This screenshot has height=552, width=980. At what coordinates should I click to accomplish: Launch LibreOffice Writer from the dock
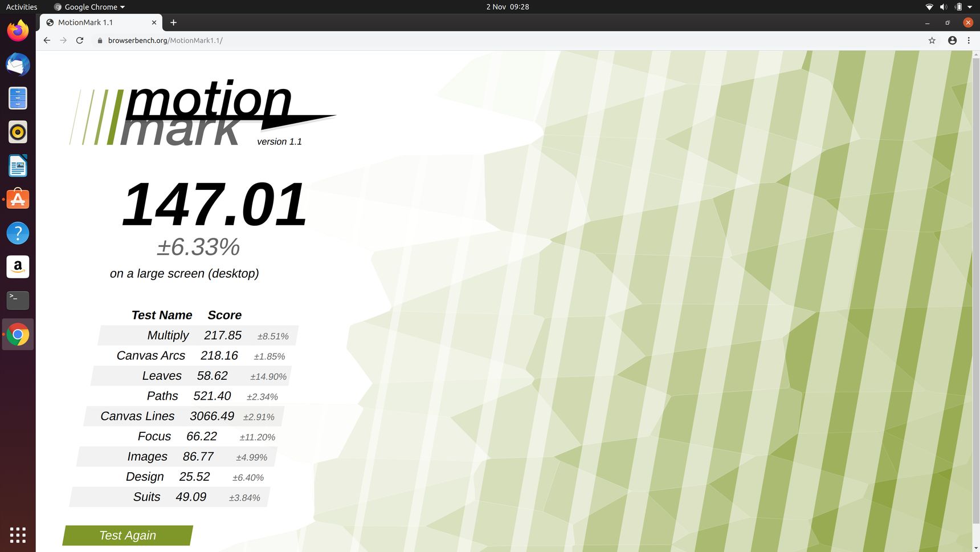(18, 165)
